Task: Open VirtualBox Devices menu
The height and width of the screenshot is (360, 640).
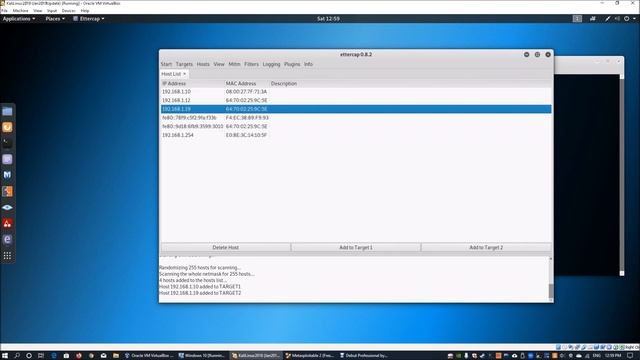Action: tap(68, 11)
